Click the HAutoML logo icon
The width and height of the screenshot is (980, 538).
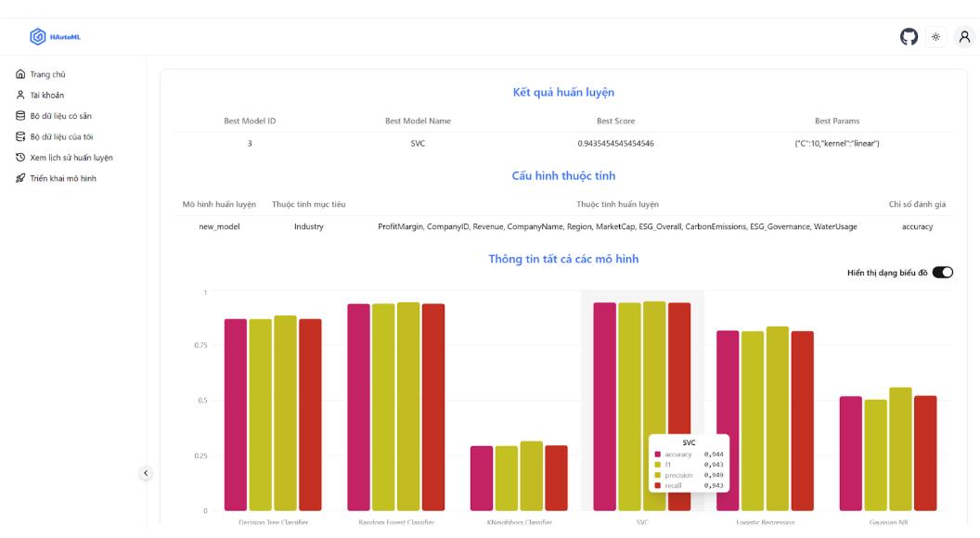click(x=38, y=37)
